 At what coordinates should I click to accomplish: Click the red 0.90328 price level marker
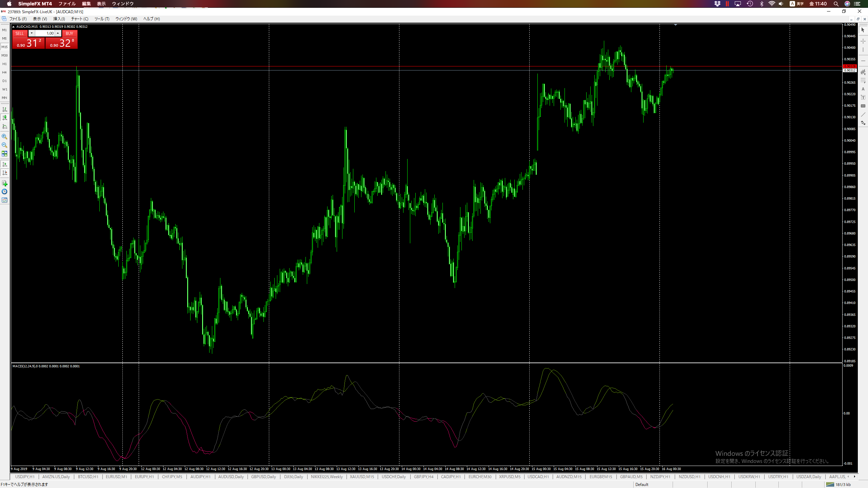849,66
